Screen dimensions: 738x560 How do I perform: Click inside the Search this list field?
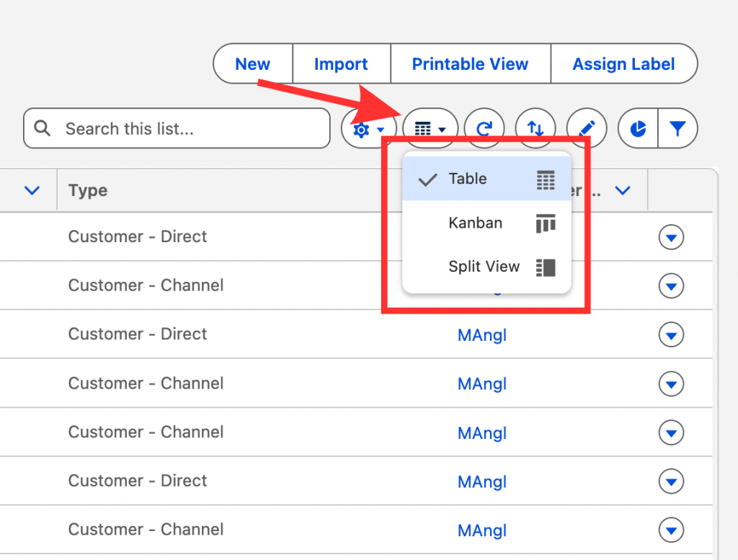(x=177, y=128)
